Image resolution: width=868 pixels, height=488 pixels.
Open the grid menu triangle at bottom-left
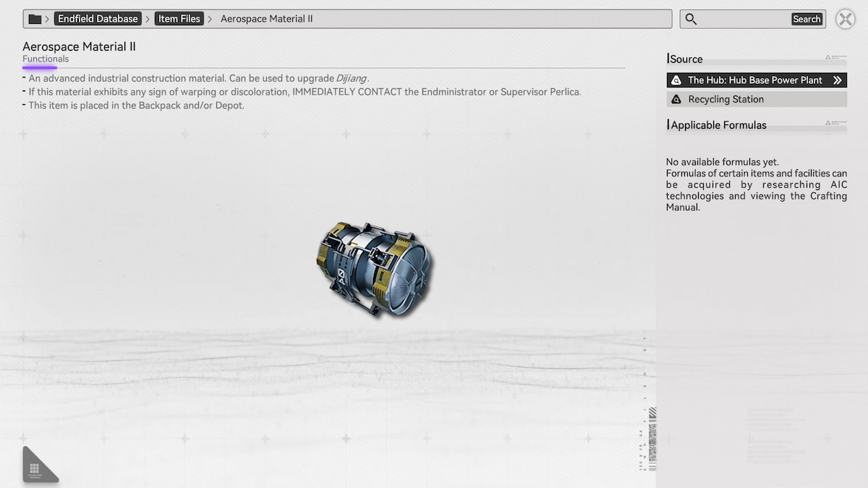click(x=36, y=468)
